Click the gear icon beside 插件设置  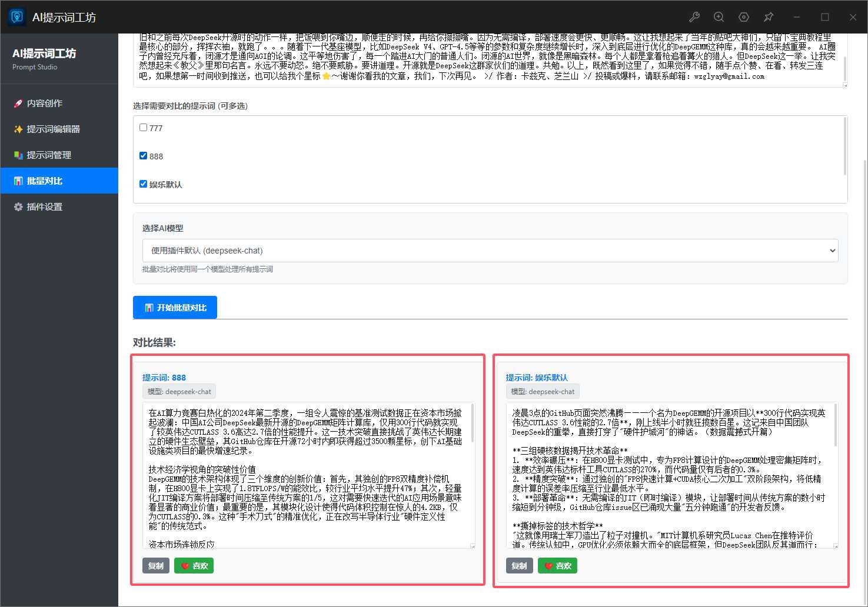point(18,207)
